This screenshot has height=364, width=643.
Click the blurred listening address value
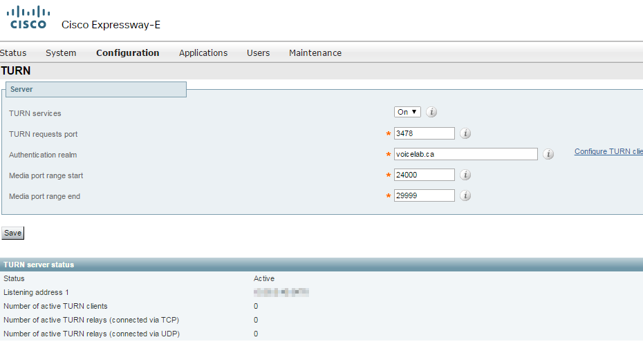pyautogui.click(x=281, y=292)
